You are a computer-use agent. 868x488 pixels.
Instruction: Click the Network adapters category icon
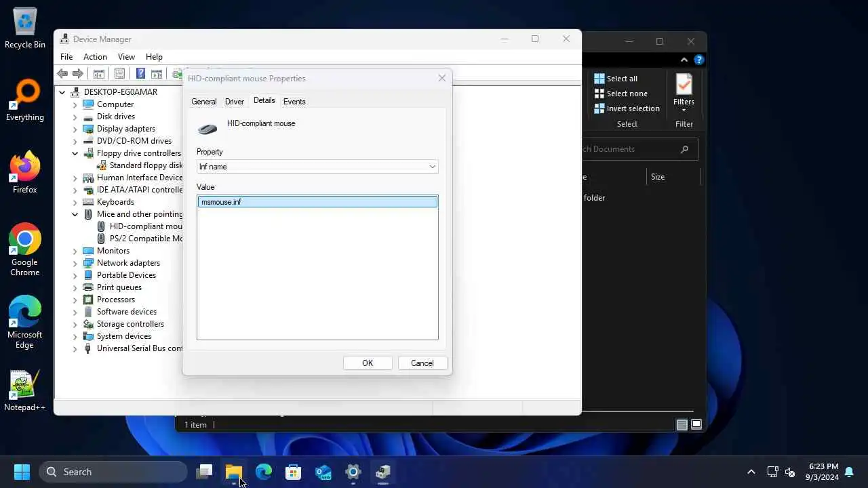88,263
